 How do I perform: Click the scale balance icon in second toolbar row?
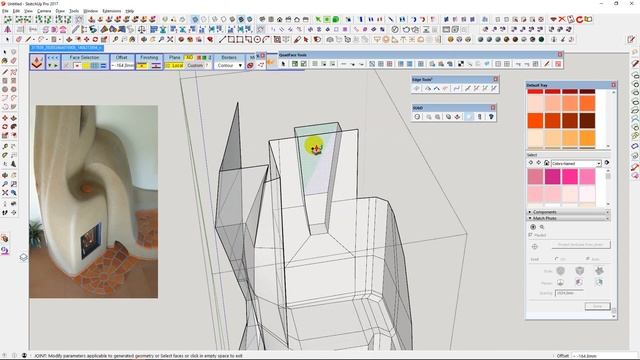(142, 29)
